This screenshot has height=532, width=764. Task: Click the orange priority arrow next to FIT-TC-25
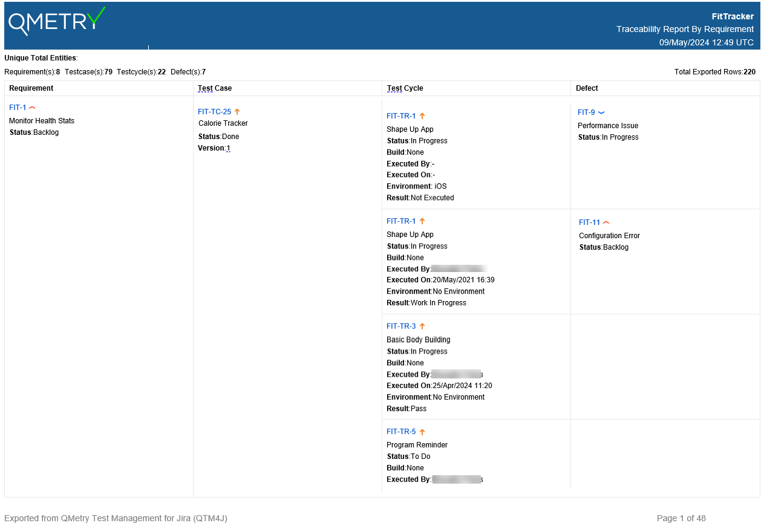(x=237, y=112)
